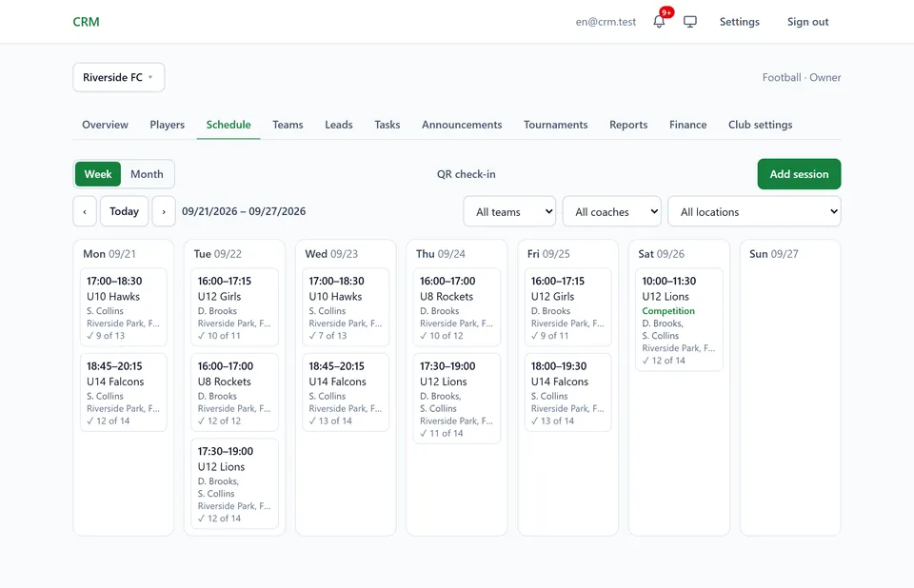Screen dimensions: 914x588
Task: Go to the Leads tab
Action: 339,125
